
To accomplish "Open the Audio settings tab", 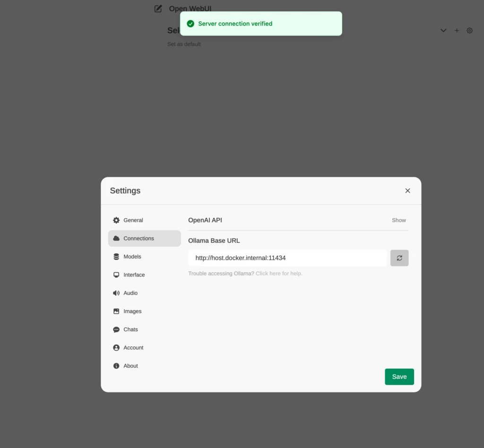I will tap(144, 293).
